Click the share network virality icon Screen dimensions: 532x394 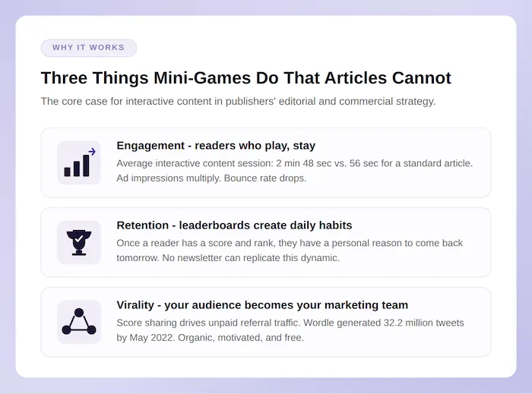click(x=79, y=322)
